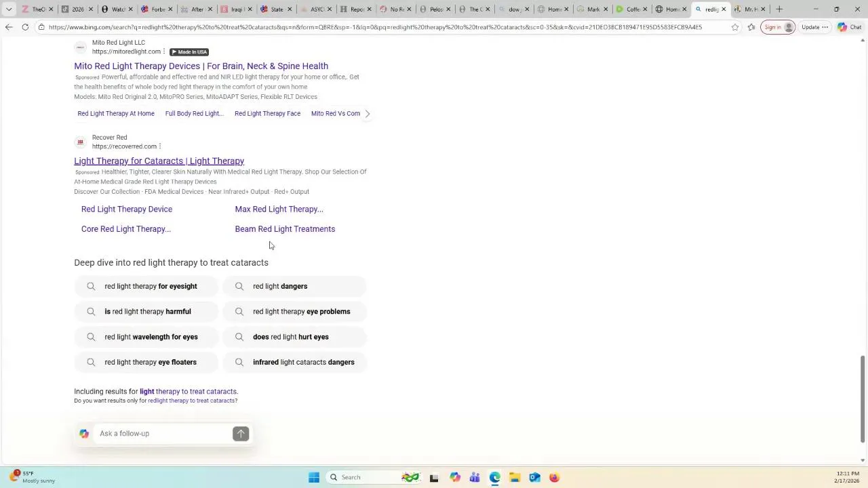
Task: Search red light wavelength for eyes
Action: point(146,337)
